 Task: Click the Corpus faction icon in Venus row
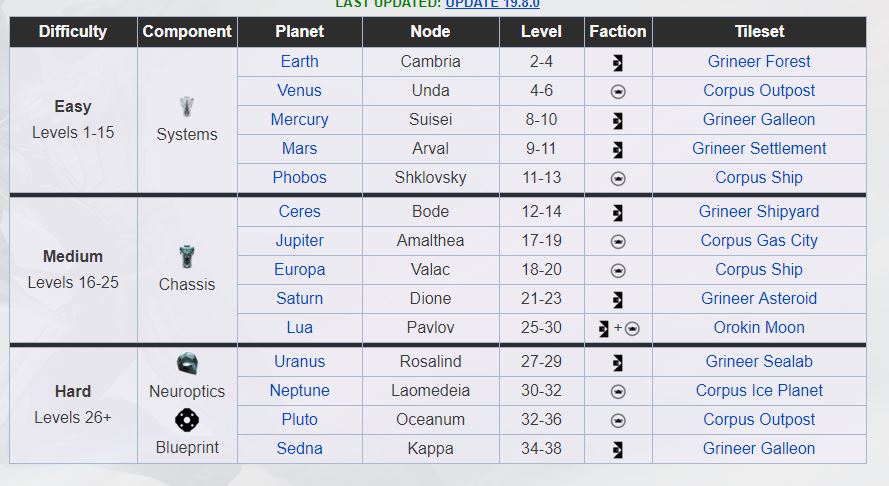[618, 91]
